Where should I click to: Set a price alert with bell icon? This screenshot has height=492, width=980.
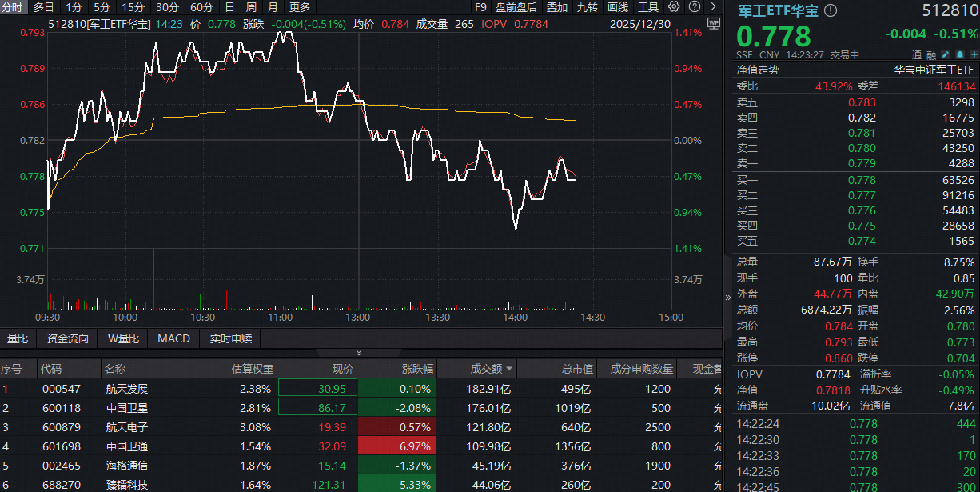(958, 55)
